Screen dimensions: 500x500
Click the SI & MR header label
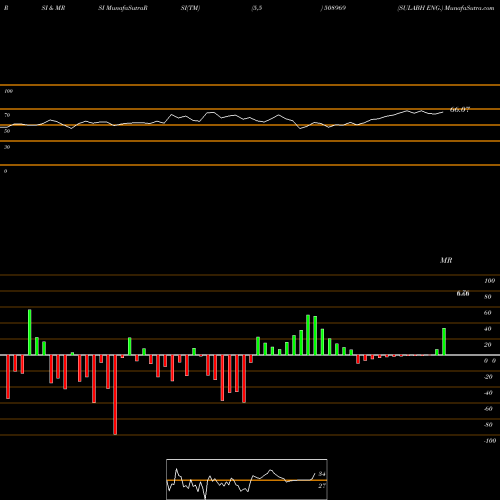point(53,8)
